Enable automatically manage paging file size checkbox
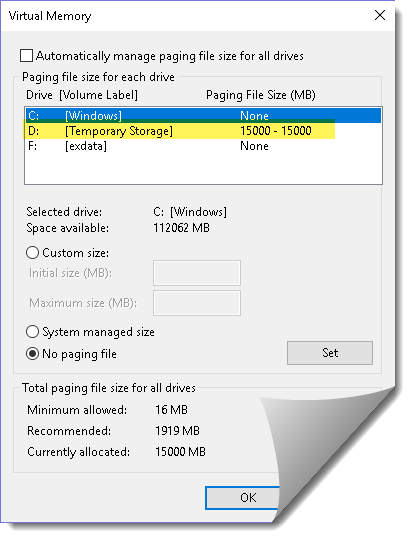The width and height of the screenshot is (410, 538). tap(26, 56)
